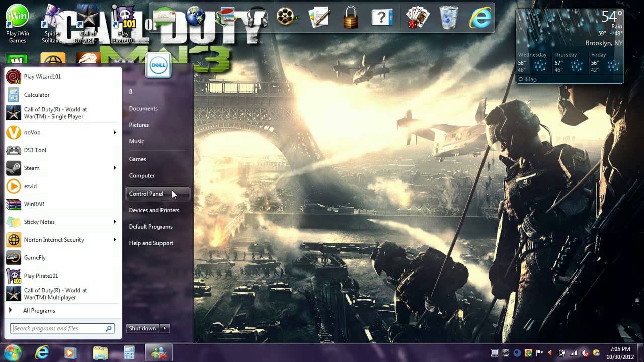Open Windows Explorer folder on the taskbar

tap(100, 353)
